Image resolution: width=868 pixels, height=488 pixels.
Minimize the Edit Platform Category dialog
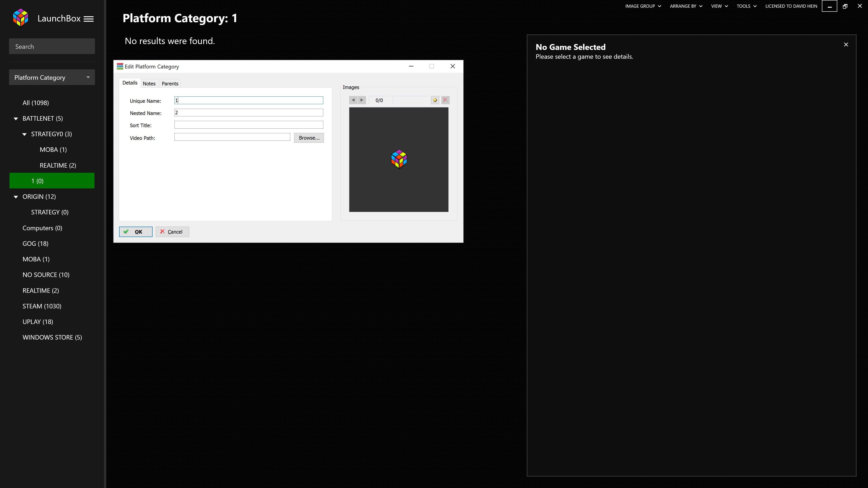tap(411, 66)
